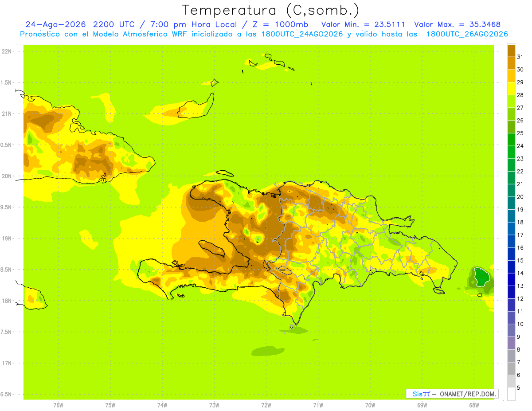
Task: Click latitude axis label 19N
Action: 7,239
